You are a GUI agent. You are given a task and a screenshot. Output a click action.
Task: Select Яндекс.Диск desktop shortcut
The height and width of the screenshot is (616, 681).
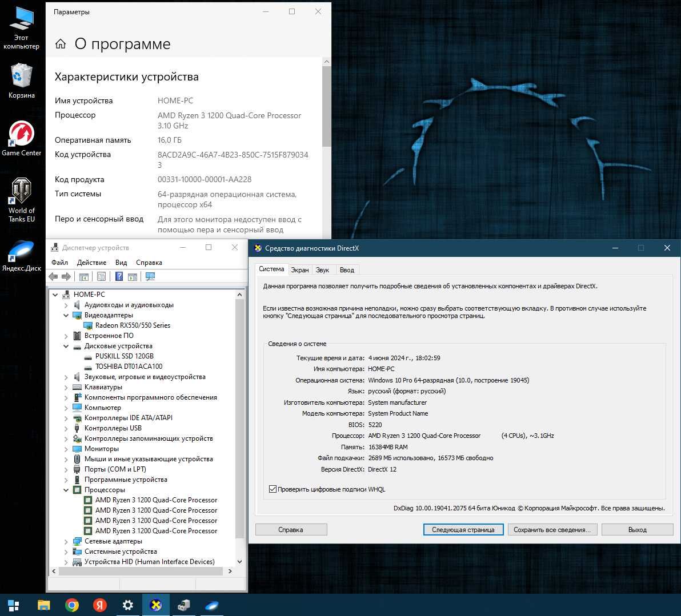(21, 256)
